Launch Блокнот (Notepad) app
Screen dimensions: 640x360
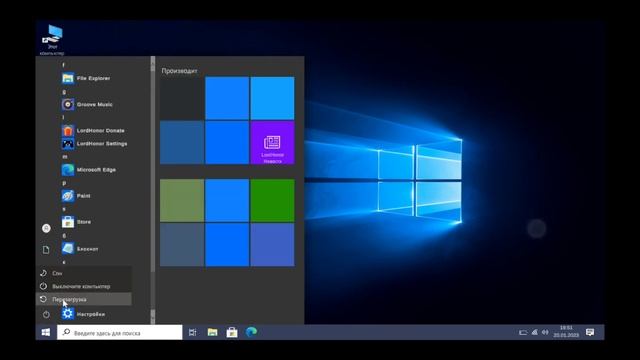[x=80, y=249]
